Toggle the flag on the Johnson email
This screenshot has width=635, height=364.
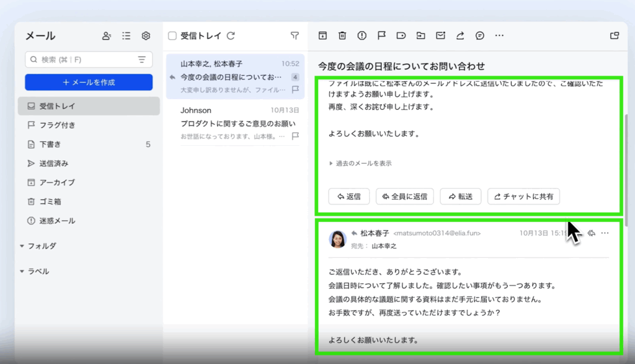(295, 136)
